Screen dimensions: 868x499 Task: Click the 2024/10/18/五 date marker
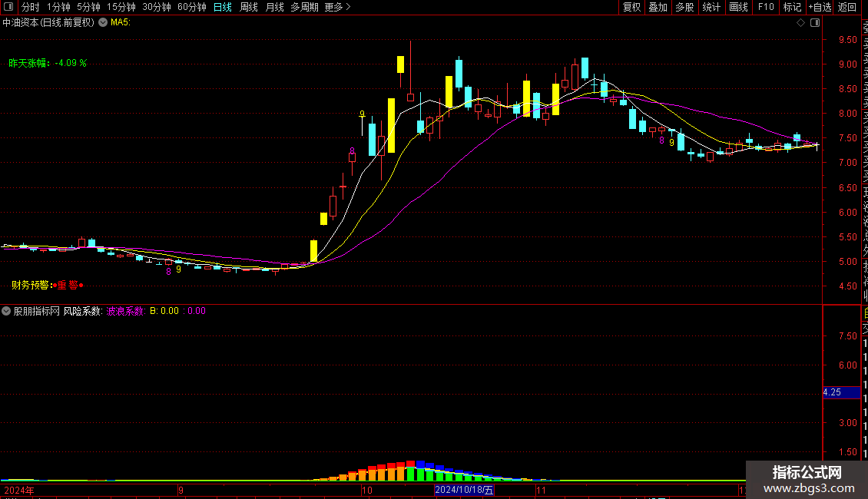point(464,490)
